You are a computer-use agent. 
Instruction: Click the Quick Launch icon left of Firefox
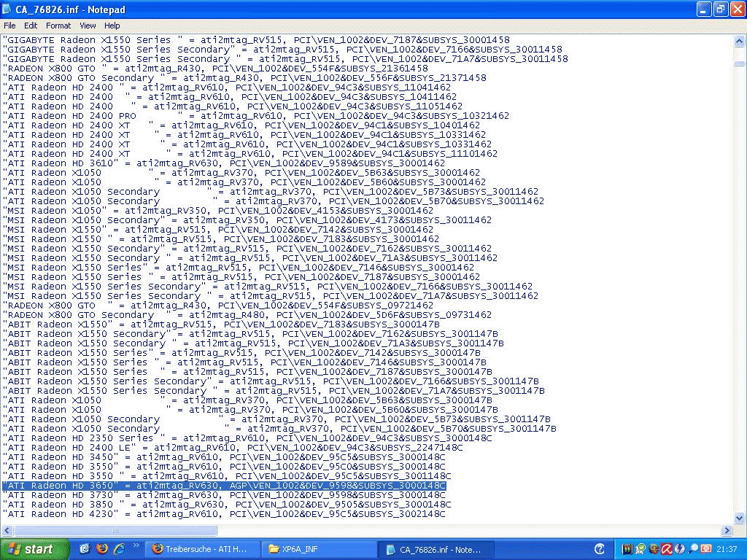click(x=85, y=549)
